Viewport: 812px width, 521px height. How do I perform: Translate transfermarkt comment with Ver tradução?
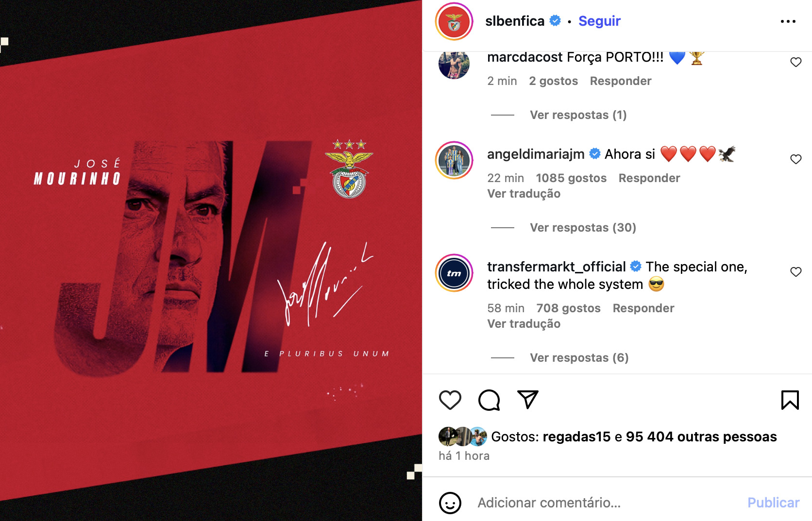pyautogui.click(x=524, y=324)
